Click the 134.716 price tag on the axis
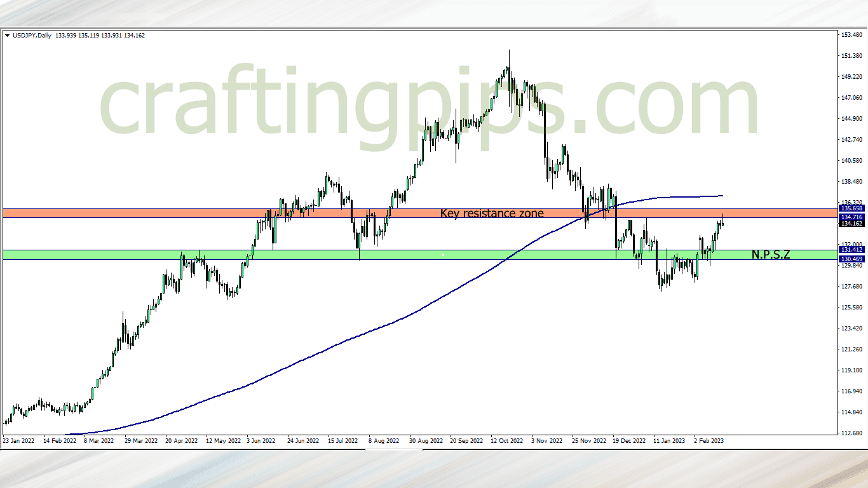This screenshot has height=488, width=868. 850,217
